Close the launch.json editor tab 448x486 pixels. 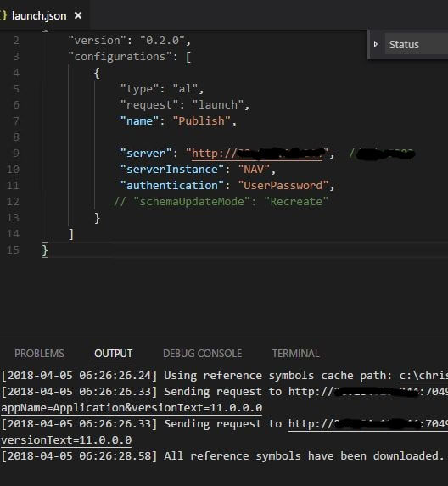click(x=78, y=15)
